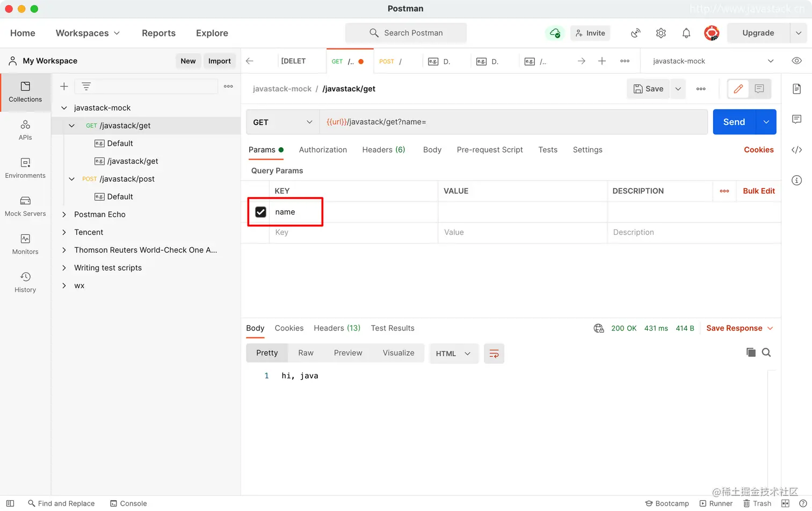
Task: Switch to the Headers (6) request tab
Action: (383, 150)
